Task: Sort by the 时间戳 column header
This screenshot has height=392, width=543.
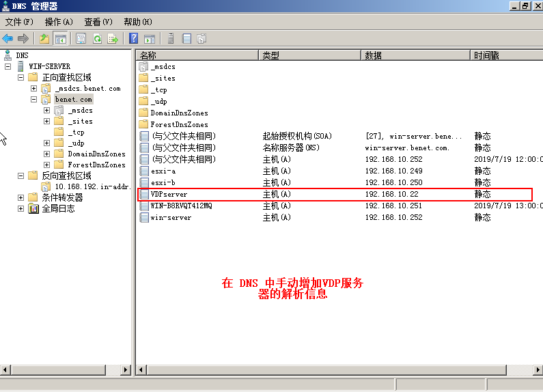Action: [507, 55]
